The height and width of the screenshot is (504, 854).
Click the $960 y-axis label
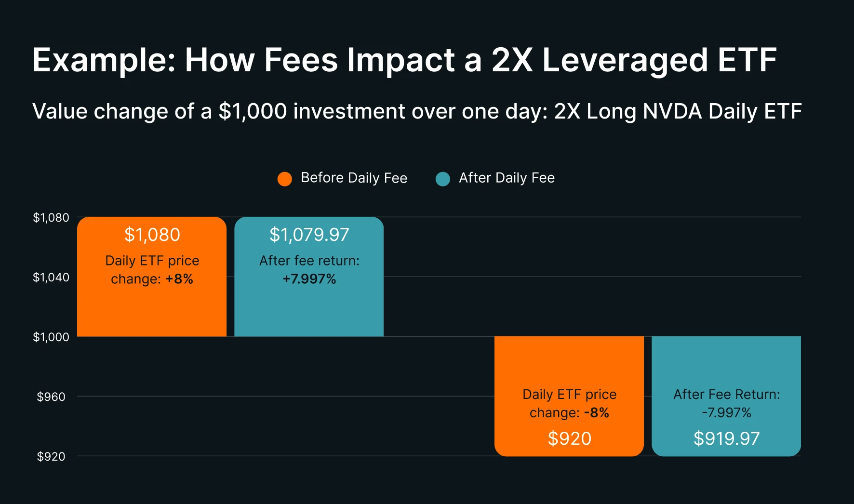(x=51, y=397)
